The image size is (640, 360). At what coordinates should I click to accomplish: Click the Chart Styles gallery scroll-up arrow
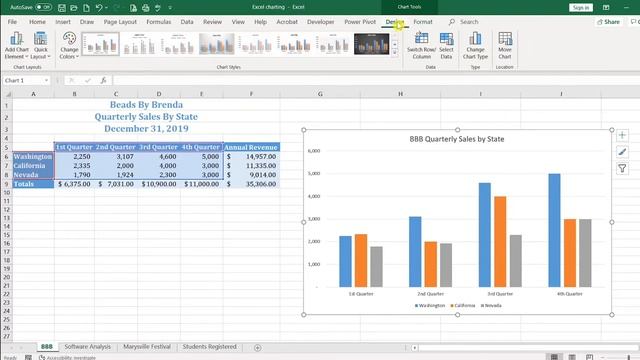[395, 36]
